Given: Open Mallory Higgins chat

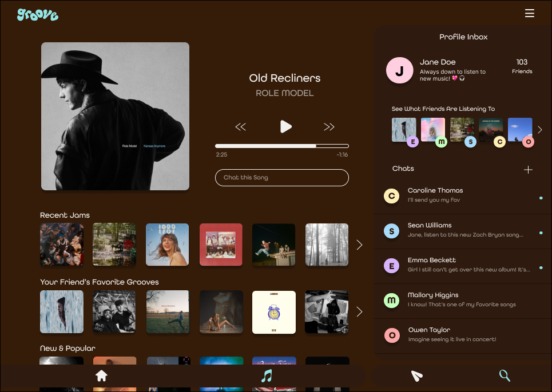Looking at the screenshot, I should tap(463, 301).
